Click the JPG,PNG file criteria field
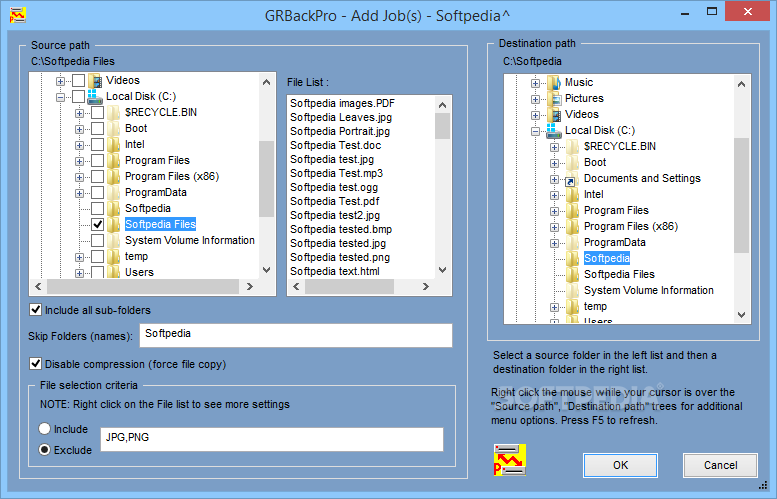777x499 pixels. [x=272, y=439]
